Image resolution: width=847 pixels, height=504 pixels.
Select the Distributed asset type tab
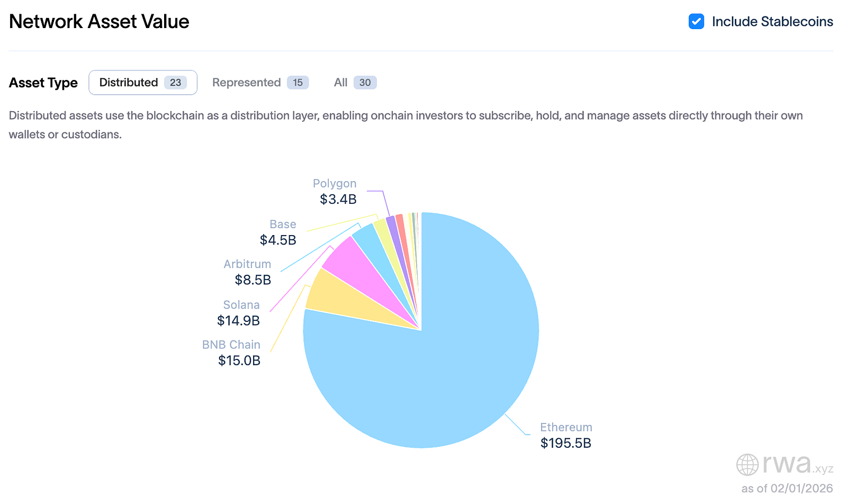pyautogui.click(x=143, y=83)
